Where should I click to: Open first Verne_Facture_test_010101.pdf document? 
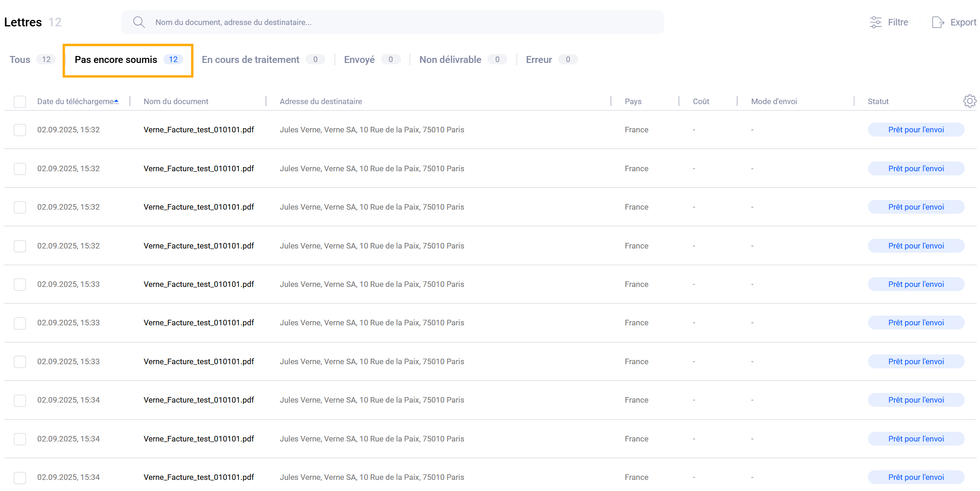point(199,130)
